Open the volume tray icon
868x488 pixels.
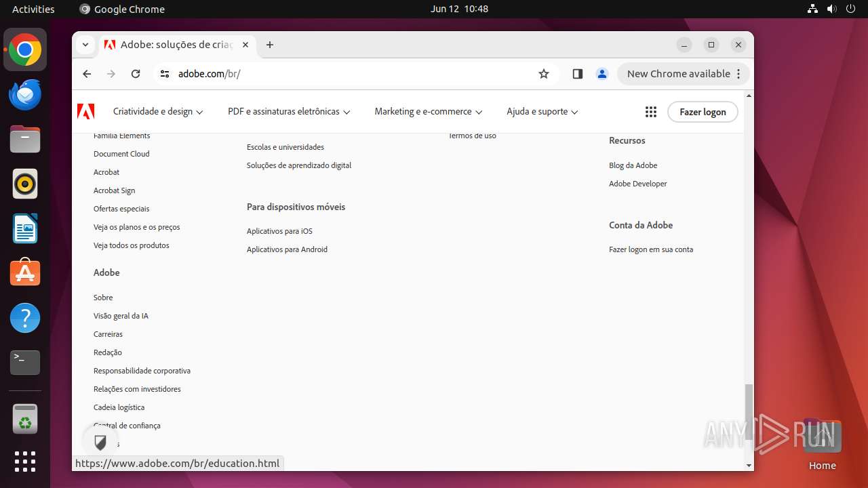coord(832,9)
